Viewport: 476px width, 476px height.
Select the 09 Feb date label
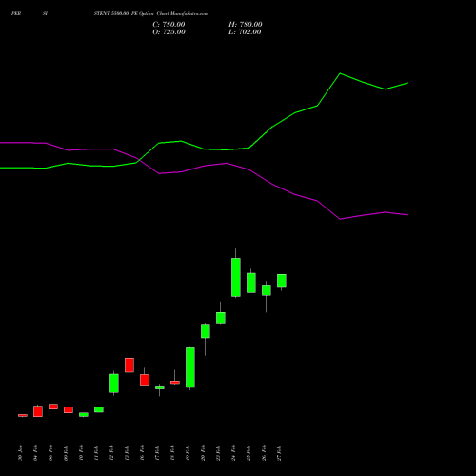click(x=66, y=453)
